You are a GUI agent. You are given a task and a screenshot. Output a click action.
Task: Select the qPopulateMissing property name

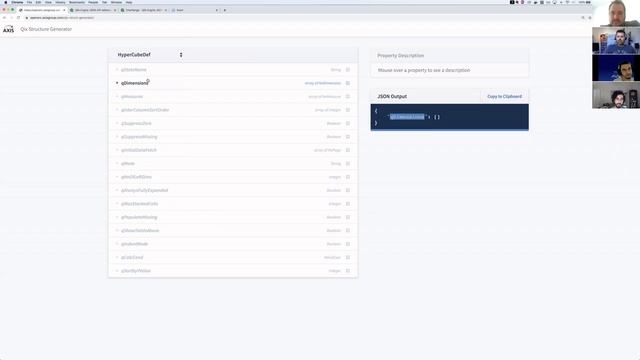coord(139,217)
